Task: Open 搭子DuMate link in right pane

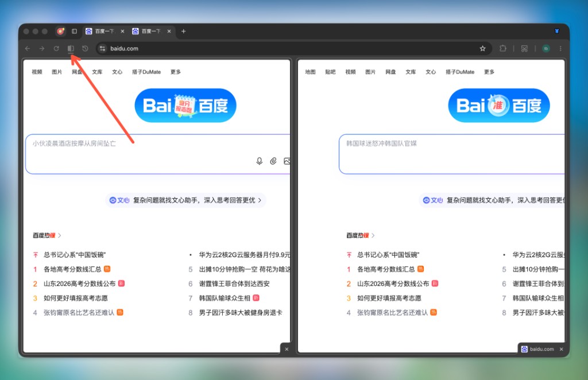Action: pos(460,72)
